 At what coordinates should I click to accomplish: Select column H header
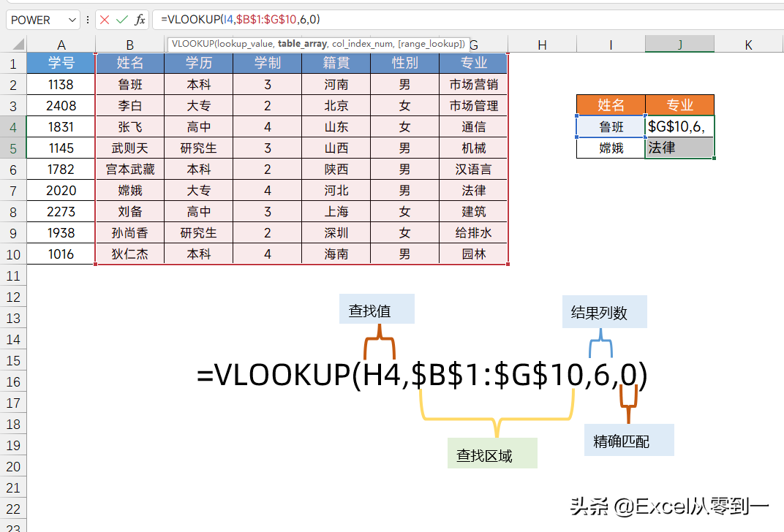click(x=542, y=45)
